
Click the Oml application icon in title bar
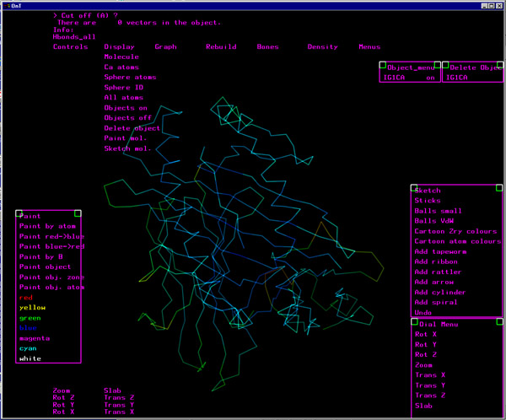pyautogui.click(x=5, y=4)
